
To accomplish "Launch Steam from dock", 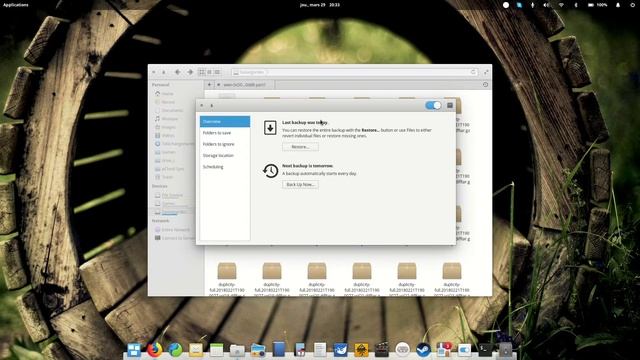I will pyautogui.click(x=423, y=350).
